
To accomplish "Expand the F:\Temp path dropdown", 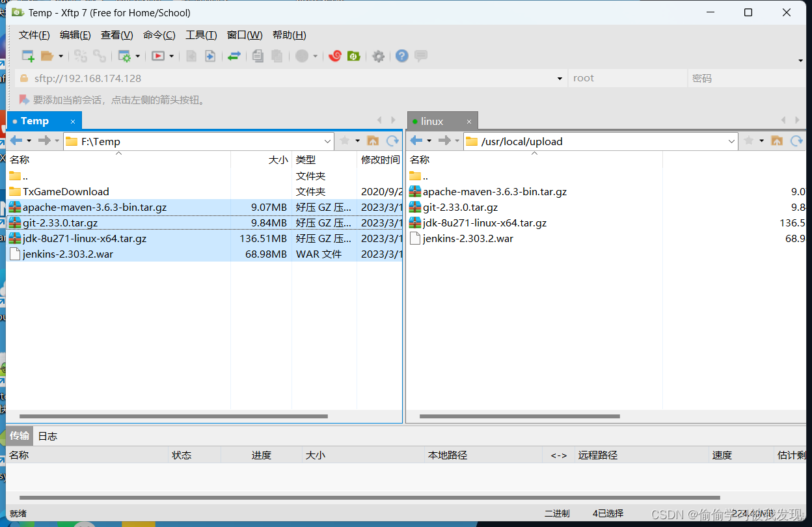I will (x=327, y=141).
